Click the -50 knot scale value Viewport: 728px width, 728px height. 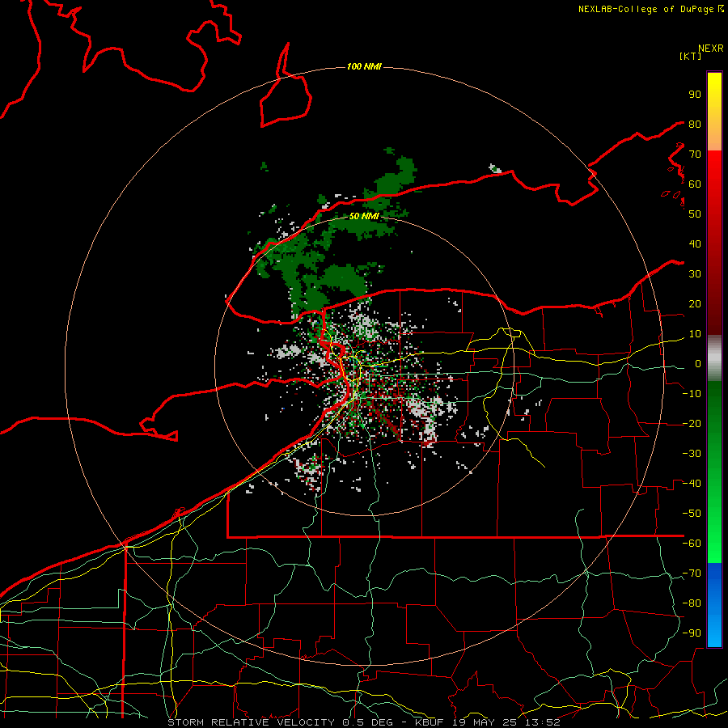point(692,514)
